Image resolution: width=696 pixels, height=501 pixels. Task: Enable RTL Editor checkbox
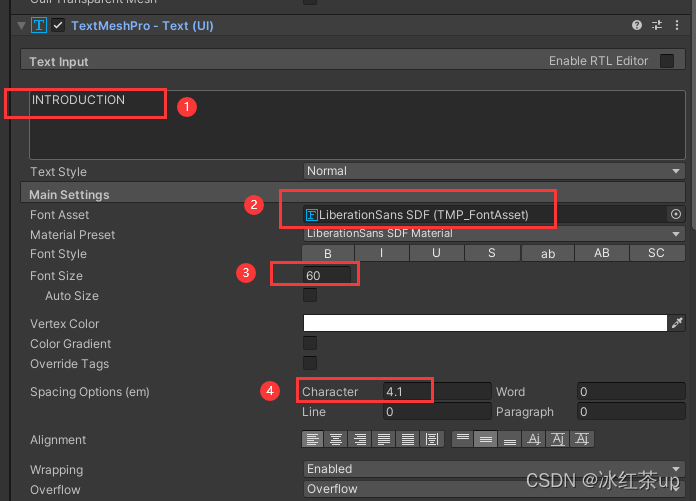click(667, 61)
